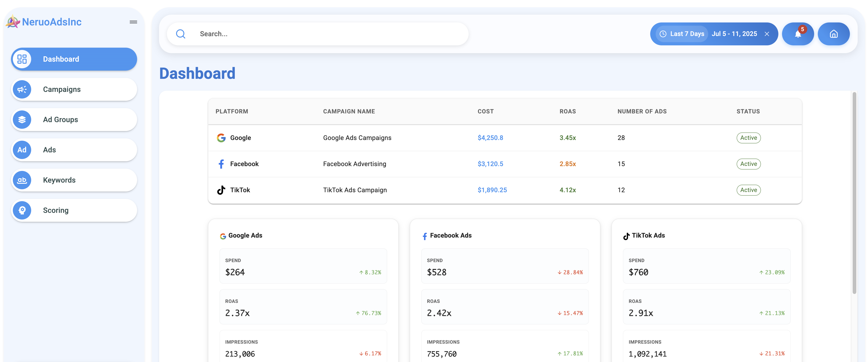Click the Ads 'Ad' badge icon
868x362 pixels.
click(22, 150)
